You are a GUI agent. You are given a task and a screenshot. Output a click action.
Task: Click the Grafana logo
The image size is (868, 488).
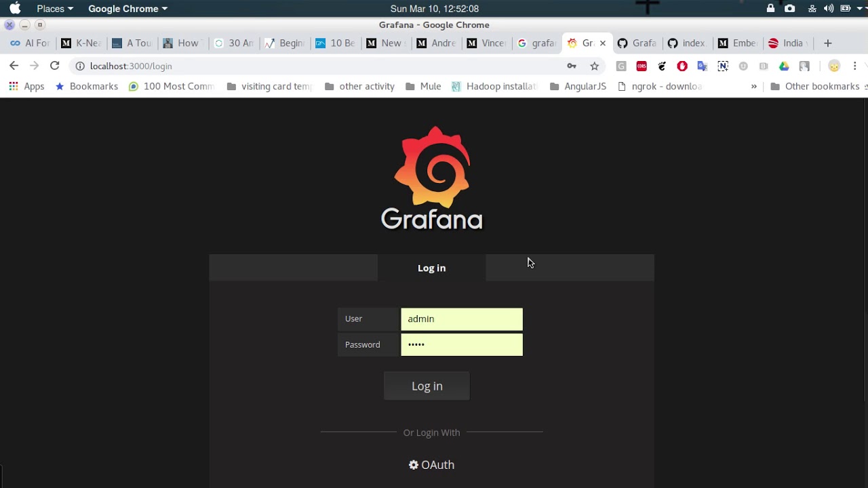[432, 178]
